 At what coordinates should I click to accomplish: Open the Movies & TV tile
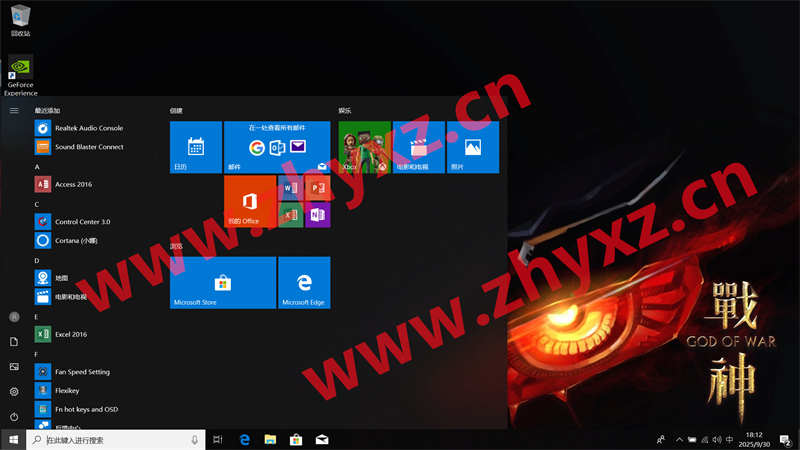click(x=418, y=147)
